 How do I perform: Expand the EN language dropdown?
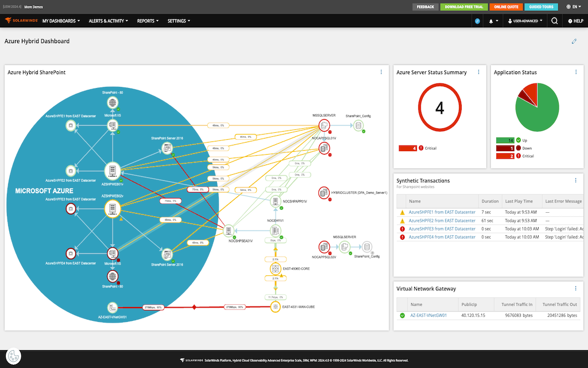(x=574, y=7)
